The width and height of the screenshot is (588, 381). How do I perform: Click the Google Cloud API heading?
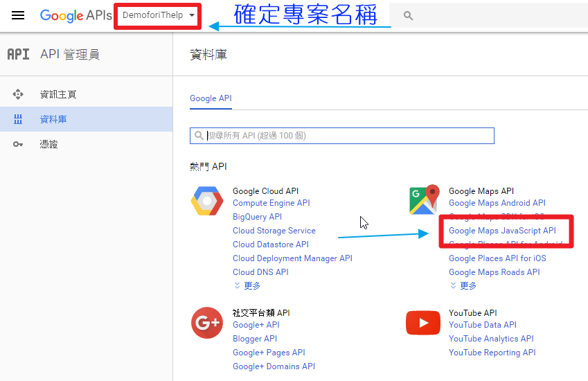tap(265, 191)
